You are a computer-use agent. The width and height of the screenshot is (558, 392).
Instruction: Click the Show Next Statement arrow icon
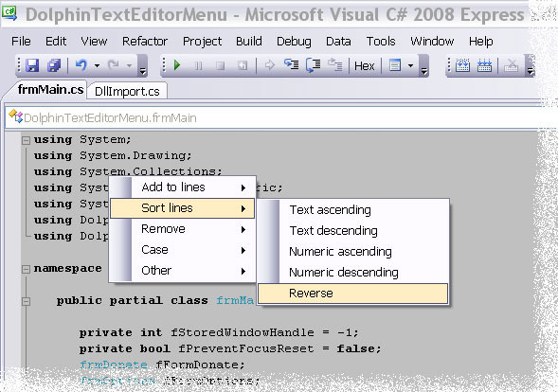coord(270,65)
